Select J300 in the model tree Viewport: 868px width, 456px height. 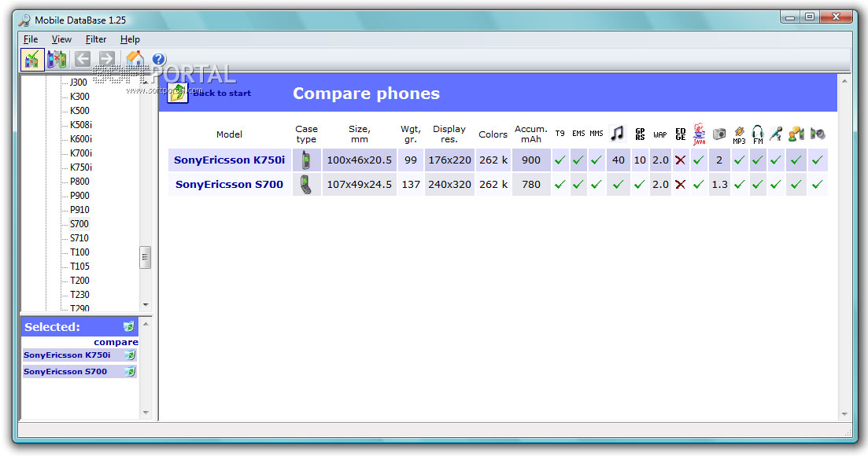[78, 83]
